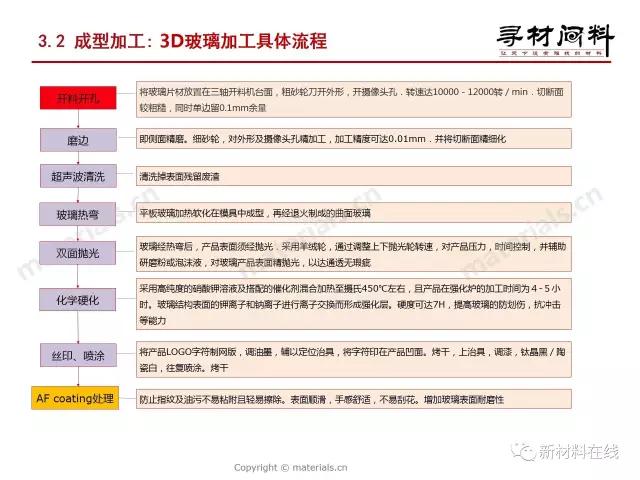Click the description beginning 采用高纯度的硝酸钾溶液
The height and width of the screenshot is (480, 640).
[x=353, y=304]
